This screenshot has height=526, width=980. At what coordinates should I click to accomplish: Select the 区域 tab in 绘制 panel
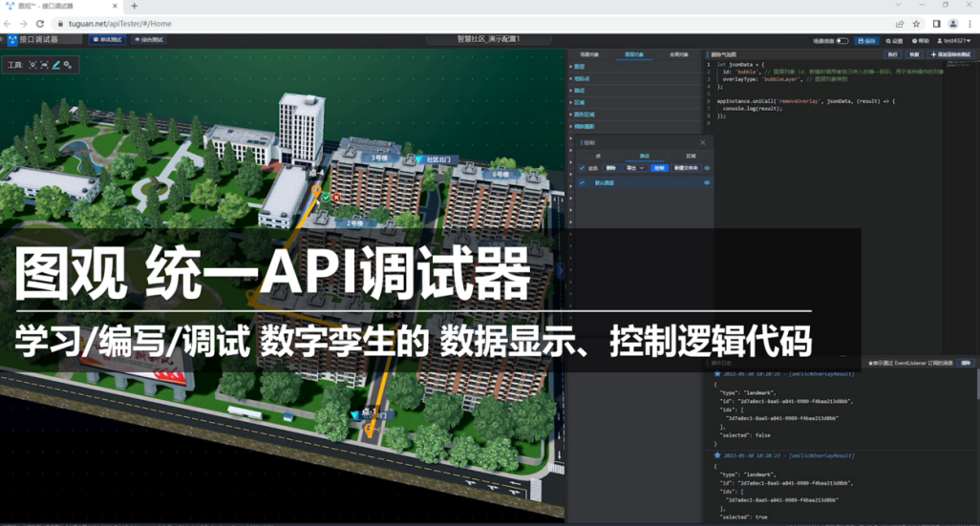[x=691, y=157]
